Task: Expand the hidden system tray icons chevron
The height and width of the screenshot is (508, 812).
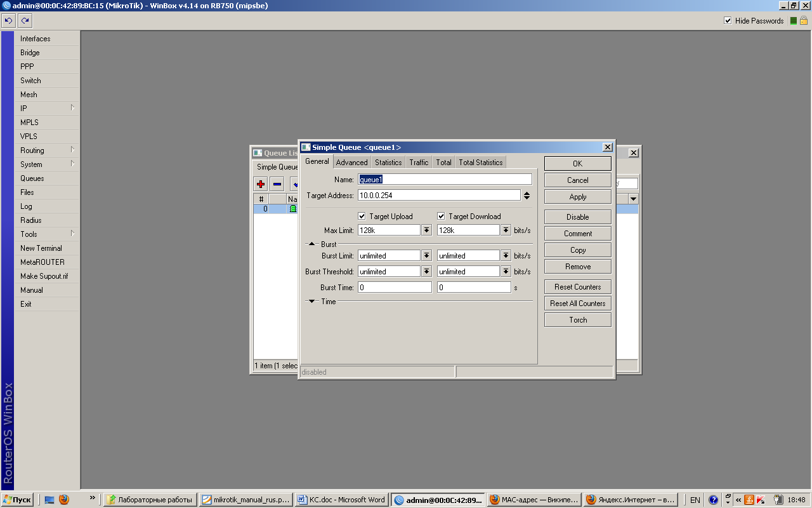Action: click(738, 500)
